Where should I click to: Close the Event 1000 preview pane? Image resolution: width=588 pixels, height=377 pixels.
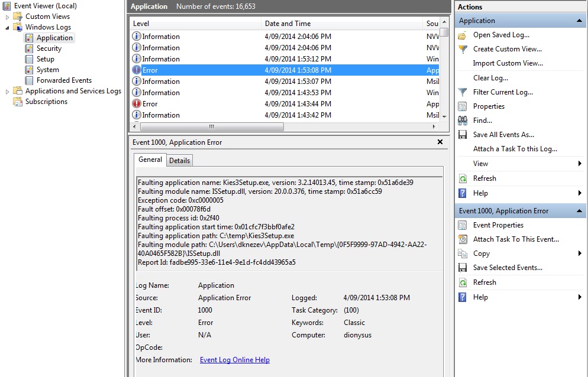point(440,142)
